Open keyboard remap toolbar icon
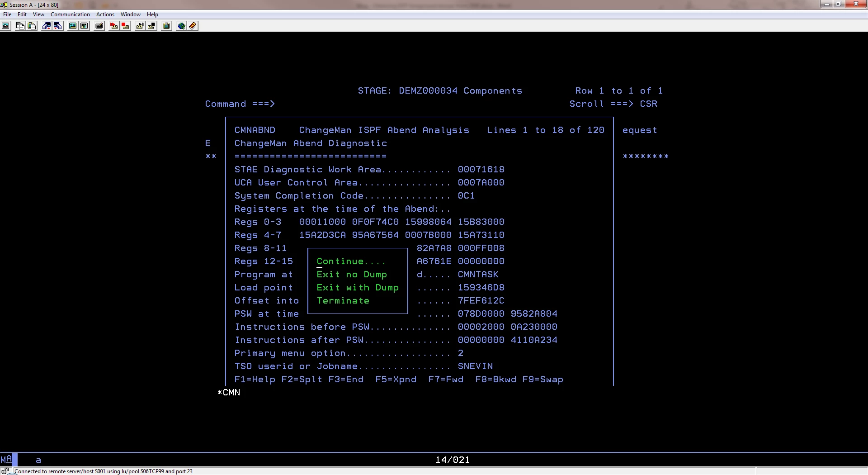The image size is (868, 475). (99, 26)
